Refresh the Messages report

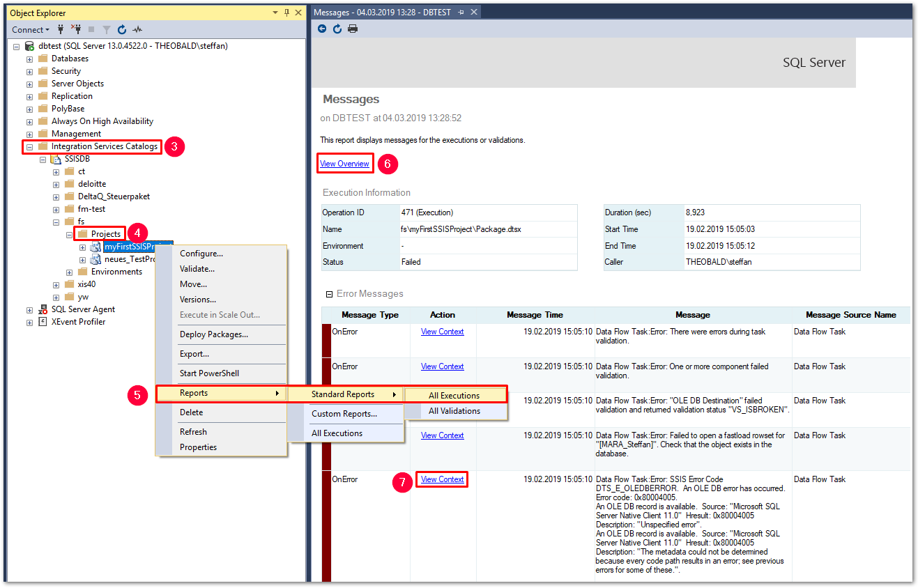(337, 29)
